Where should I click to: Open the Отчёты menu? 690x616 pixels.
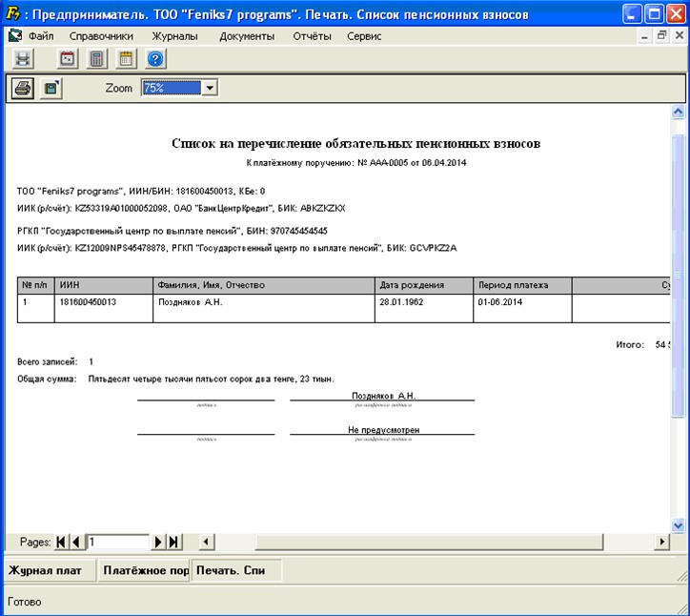[313, 36]
